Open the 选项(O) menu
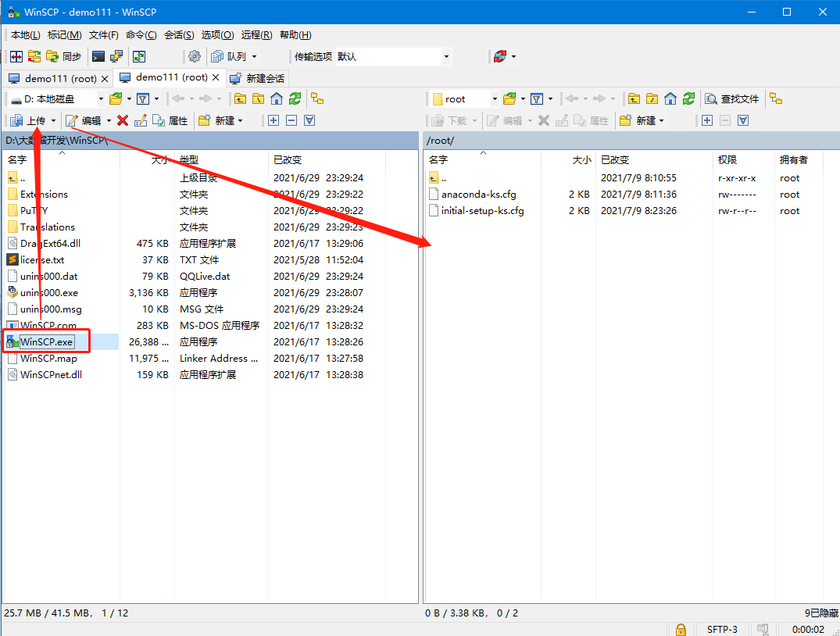The height and width of the screenshot is (636, 840). coord(217,35)
